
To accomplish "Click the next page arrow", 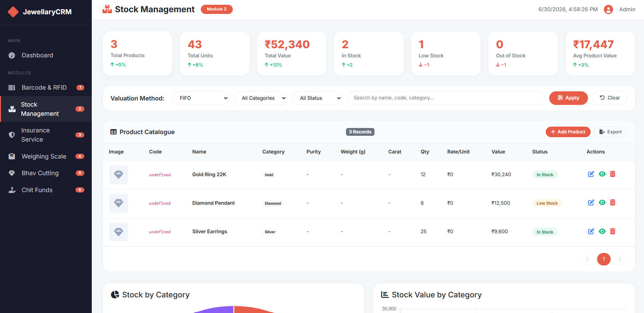I will [x=620, y=259].
